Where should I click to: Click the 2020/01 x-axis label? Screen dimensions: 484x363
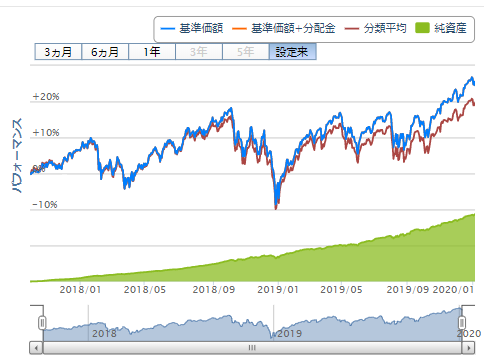click(x=454, y=289)
